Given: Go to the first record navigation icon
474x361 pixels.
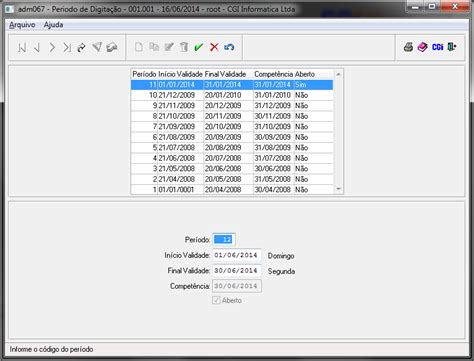Looking at the screenshot, I should 22,48.
